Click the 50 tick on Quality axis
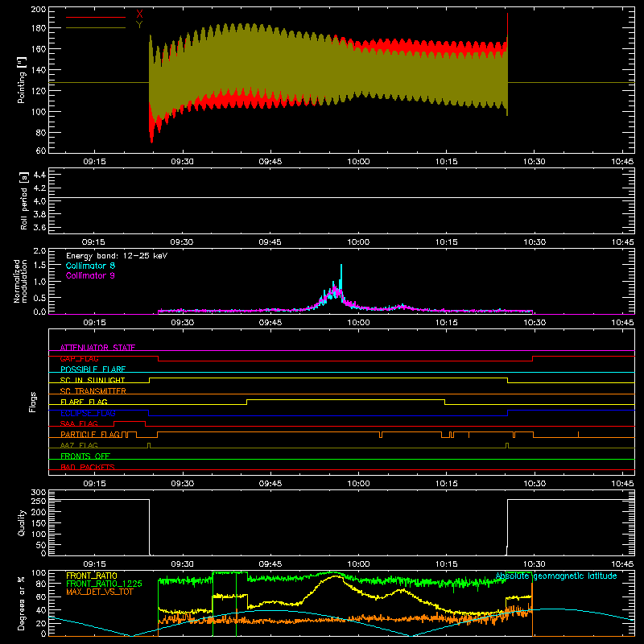The height and width of the screenshot is (644, 644). (x=41, y=546)
